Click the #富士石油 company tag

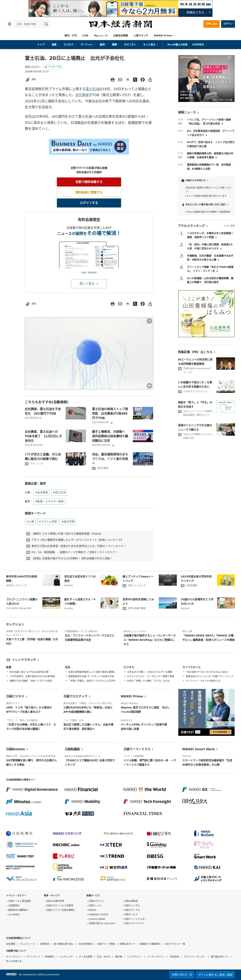59,492
